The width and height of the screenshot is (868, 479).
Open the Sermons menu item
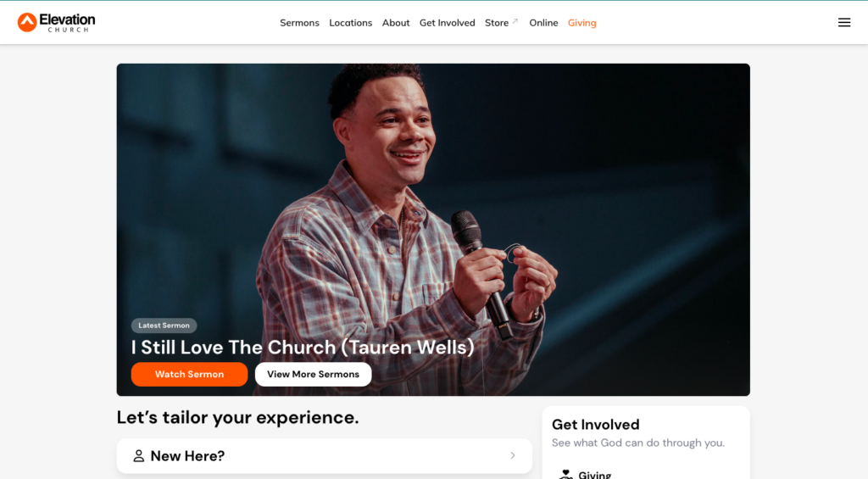point(299,23)
